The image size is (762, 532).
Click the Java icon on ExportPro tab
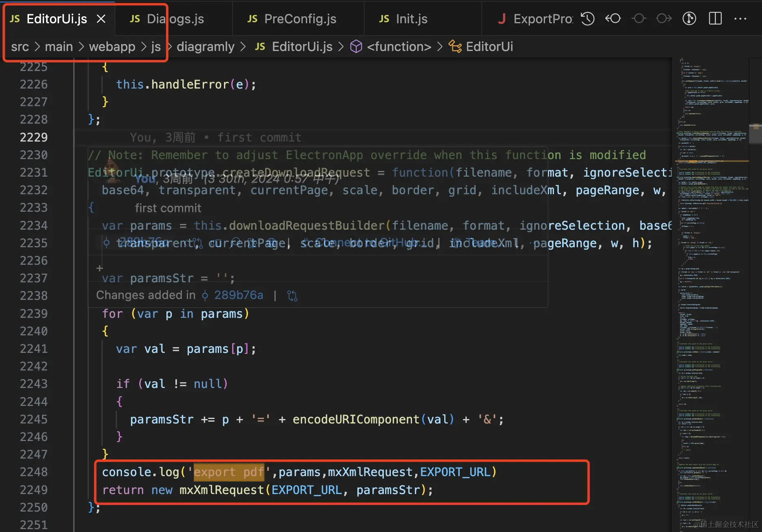[x=502, y=19]
